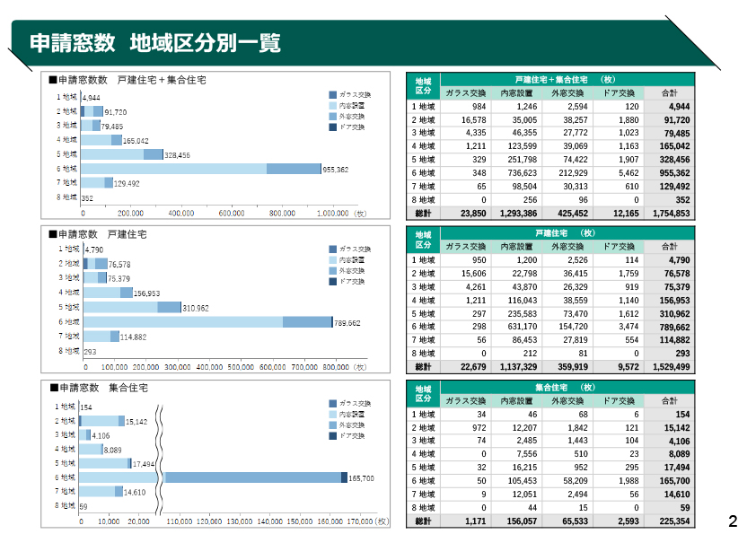
Task: Click the 1,000,000 axis label in top chart
Action: [x=331, y=214]
